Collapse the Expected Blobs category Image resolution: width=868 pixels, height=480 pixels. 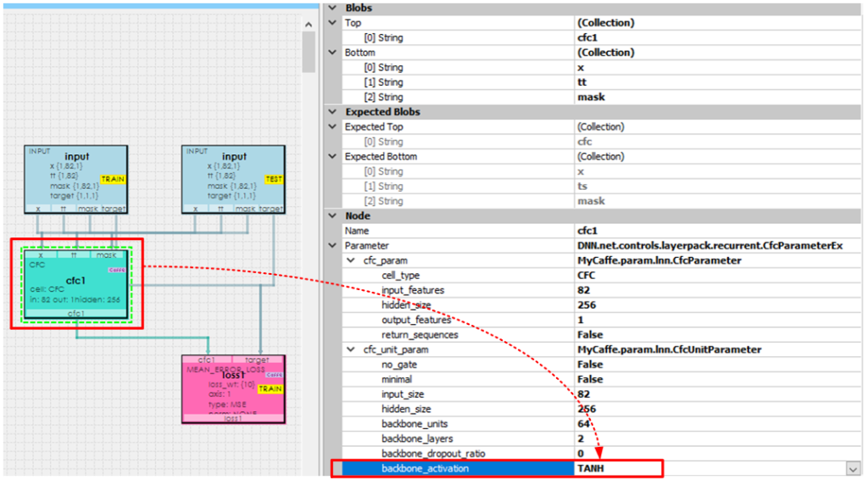tap(332, 112)
